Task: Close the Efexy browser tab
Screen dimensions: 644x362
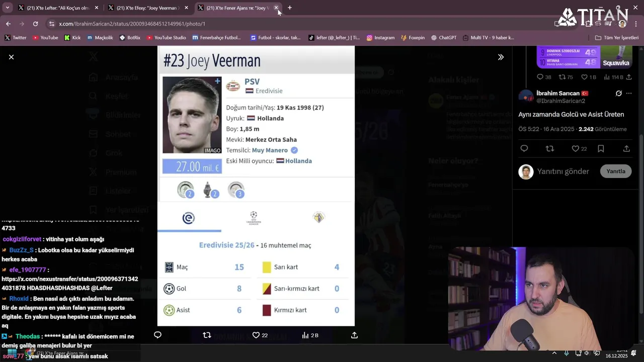Action: [x=186, y=8]
